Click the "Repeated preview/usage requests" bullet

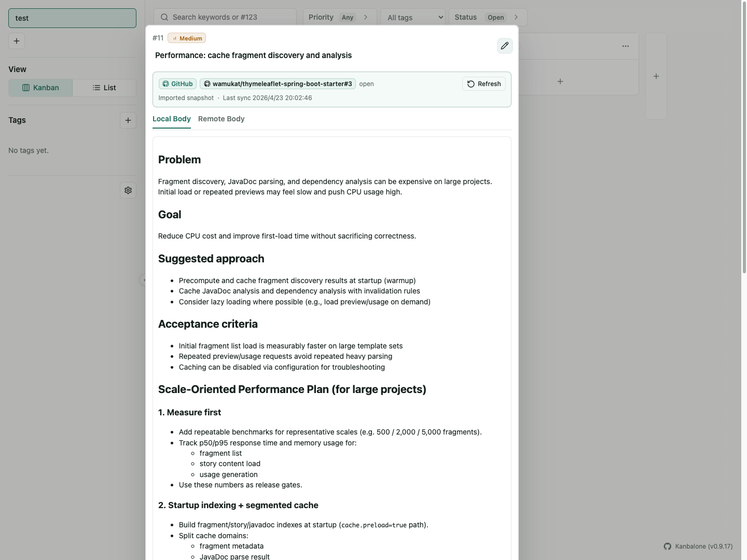(285, 357)
